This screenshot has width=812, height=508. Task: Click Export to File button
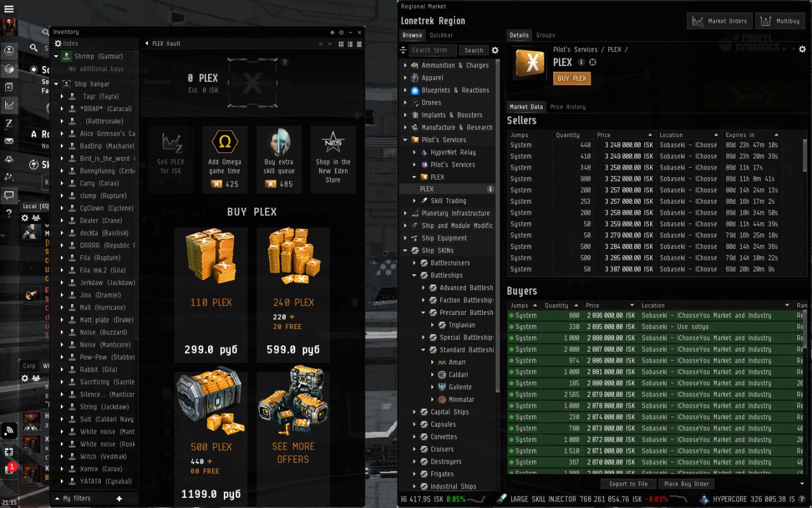[629, 484]
